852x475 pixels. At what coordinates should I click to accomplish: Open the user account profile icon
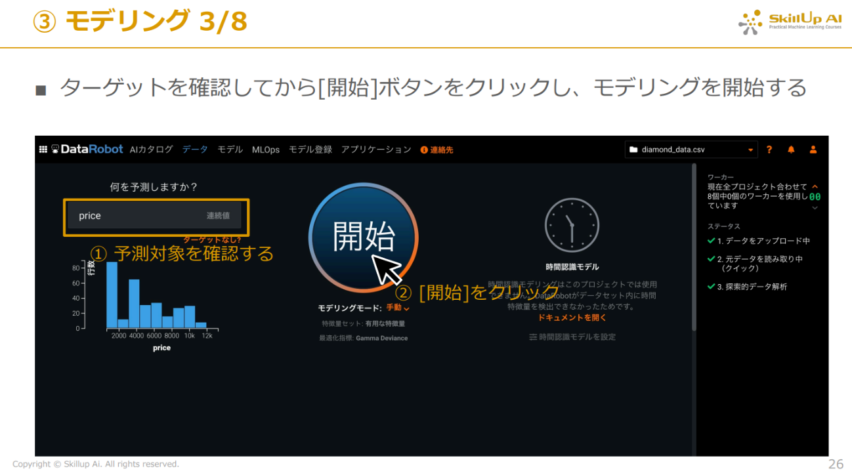(x=813, y=149)
